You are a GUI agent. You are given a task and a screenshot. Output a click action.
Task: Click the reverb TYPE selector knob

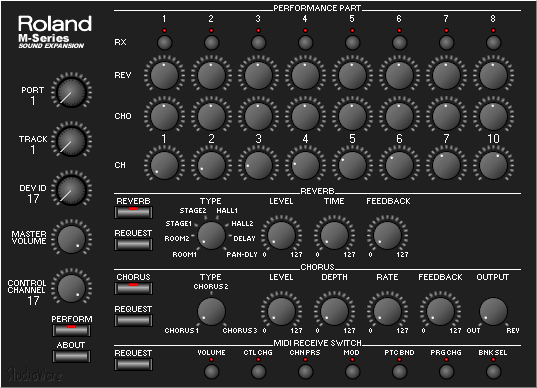click(x=211, y=235)
